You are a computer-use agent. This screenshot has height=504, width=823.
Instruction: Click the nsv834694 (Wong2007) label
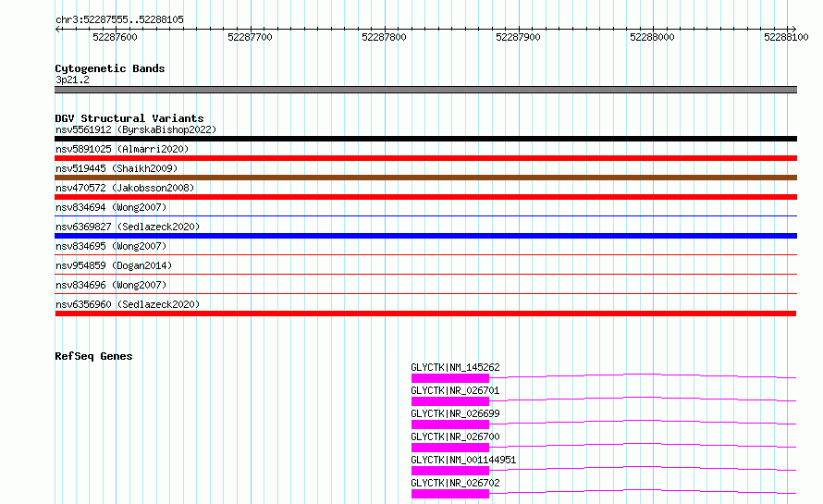point(111,207)
